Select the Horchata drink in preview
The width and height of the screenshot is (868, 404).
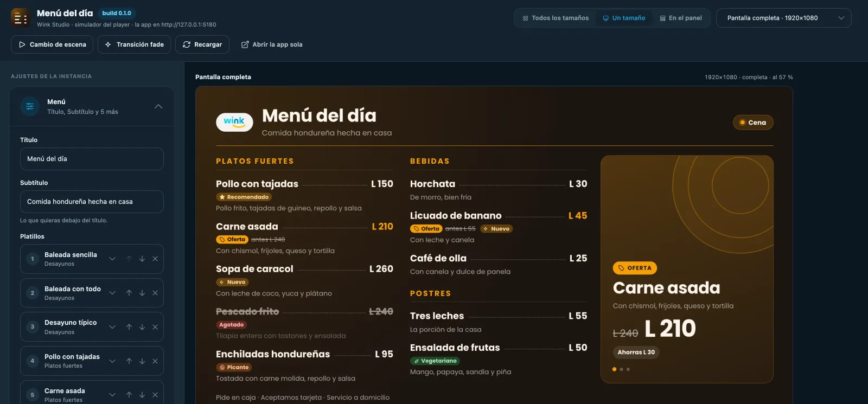pyautogui.click(x=432, y=184)
